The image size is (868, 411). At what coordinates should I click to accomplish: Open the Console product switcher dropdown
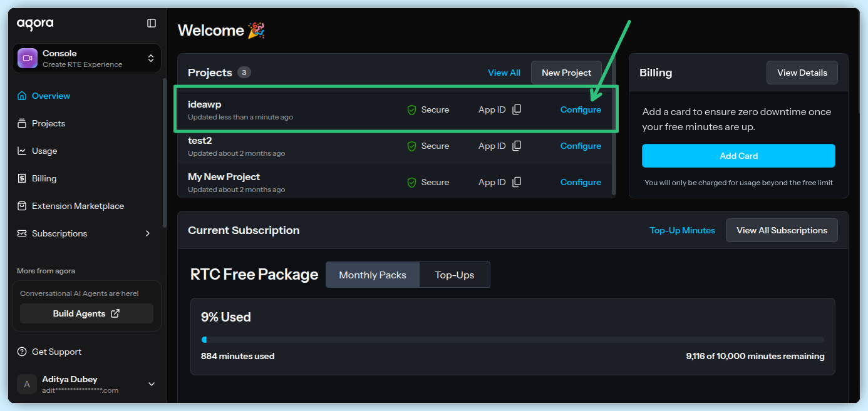(x=150, y=58)
